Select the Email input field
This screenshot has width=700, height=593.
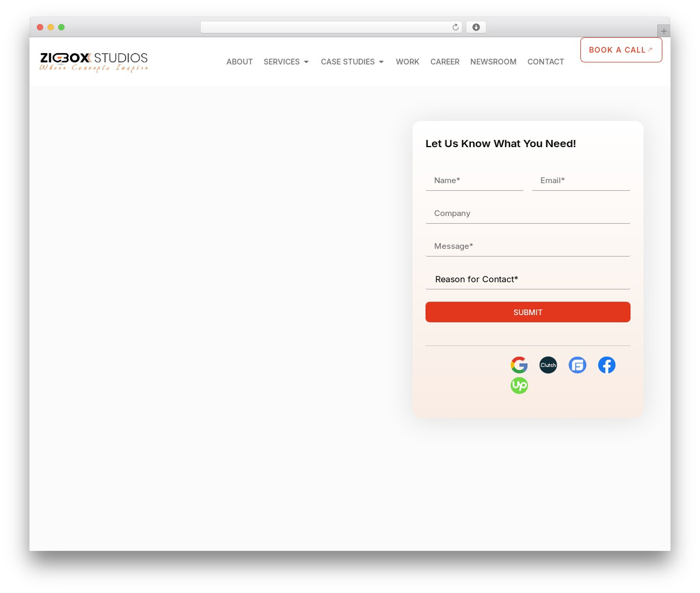[x=581, y=181]
